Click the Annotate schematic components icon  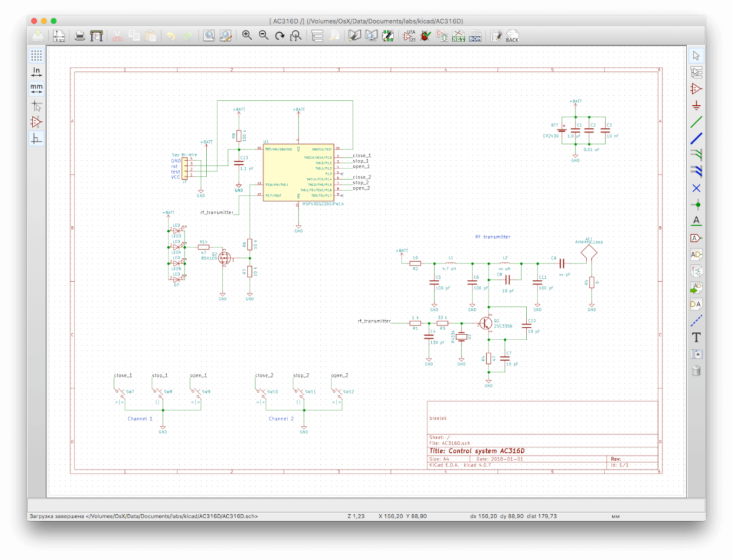pyautogui.click(x=409, y=36)
